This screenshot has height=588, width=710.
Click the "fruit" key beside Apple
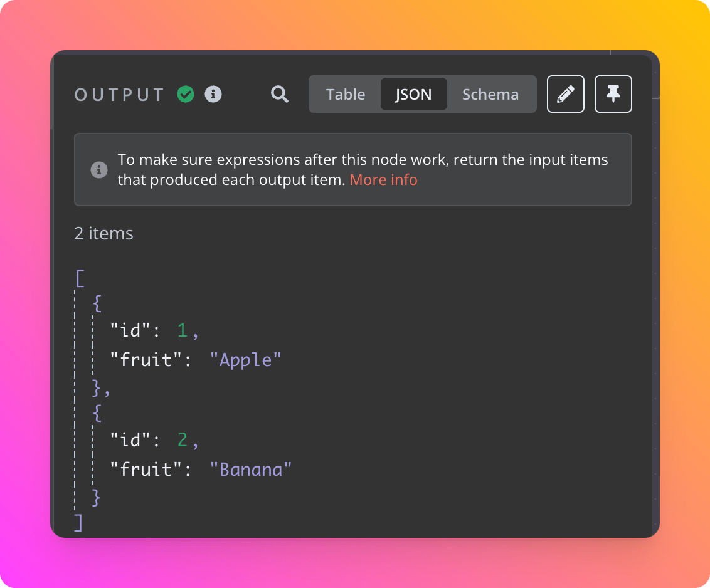[146, 360]
